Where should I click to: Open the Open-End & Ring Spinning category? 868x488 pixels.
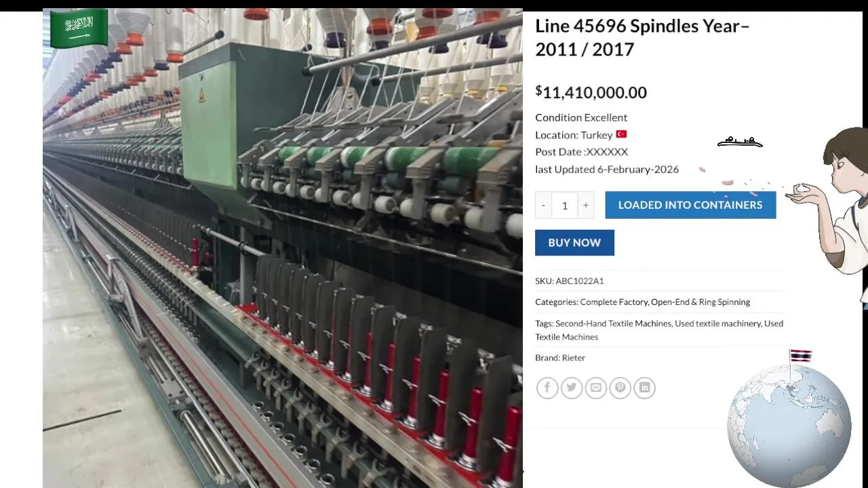[701, 302]
